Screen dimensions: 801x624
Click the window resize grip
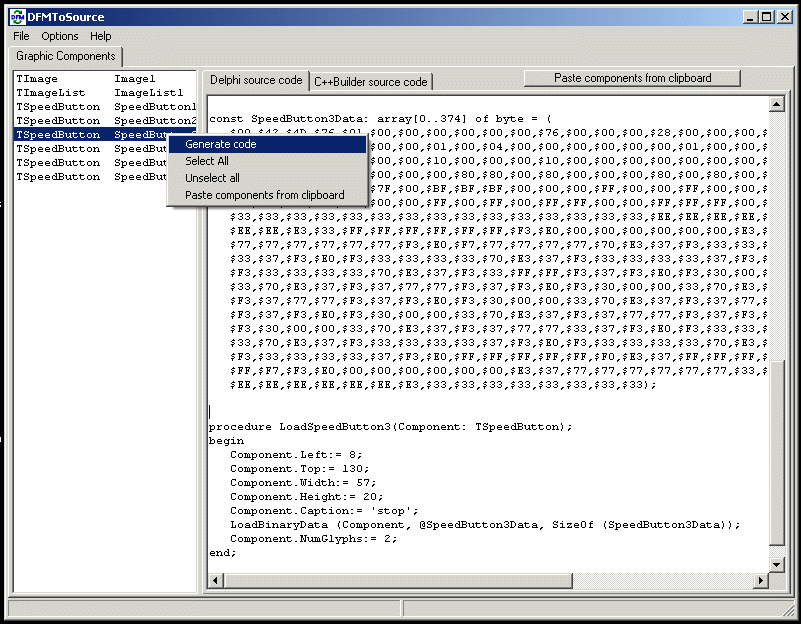pos(789,610)
